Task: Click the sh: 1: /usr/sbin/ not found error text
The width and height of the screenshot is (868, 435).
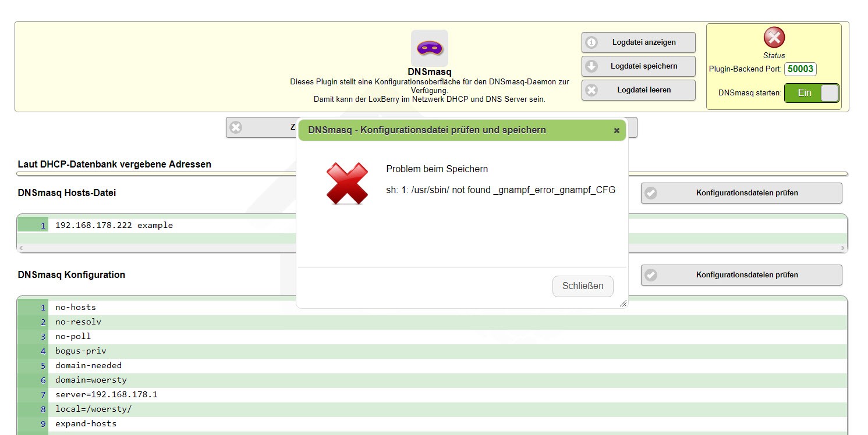Action: pyautogui.click(x=501, y=190)
